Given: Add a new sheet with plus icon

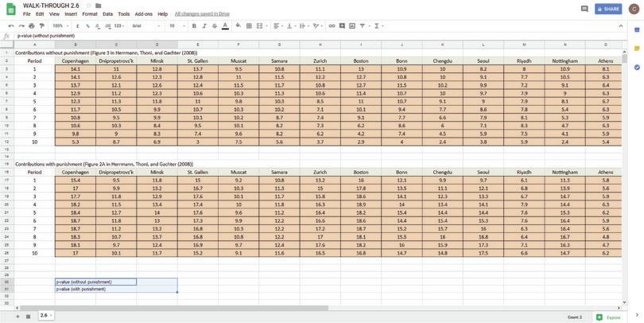Looking at the screenshot, I should 17,317.
